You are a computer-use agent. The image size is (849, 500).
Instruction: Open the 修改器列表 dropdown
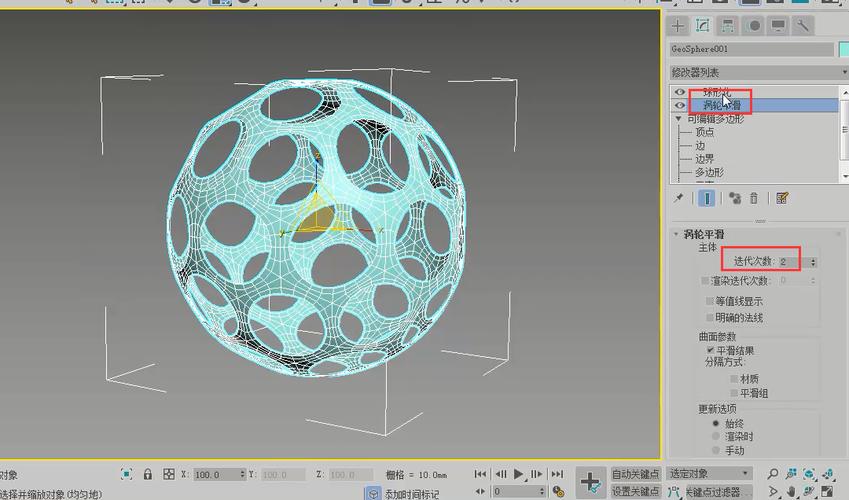tap(759, 72)
